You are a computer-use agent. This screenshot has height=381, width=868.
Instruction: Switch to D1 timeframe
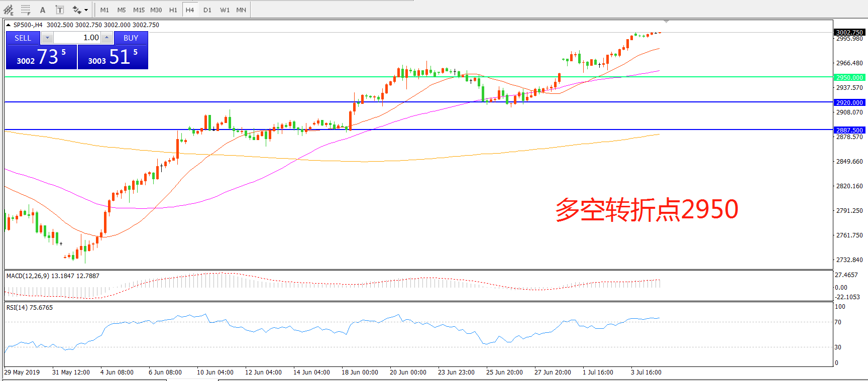pos(207,10)
